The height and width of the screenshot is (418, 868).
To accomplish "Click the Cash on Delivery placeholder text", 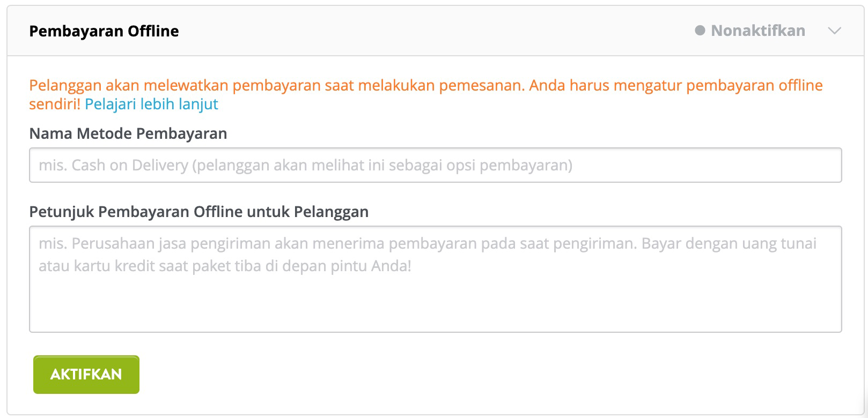I will pyautogui.click(x=305, y=165).
